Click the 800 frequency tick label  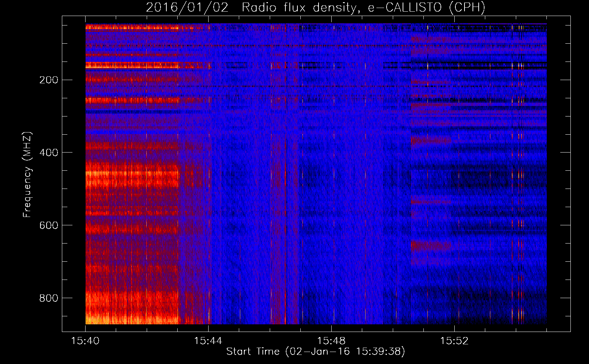49,298
